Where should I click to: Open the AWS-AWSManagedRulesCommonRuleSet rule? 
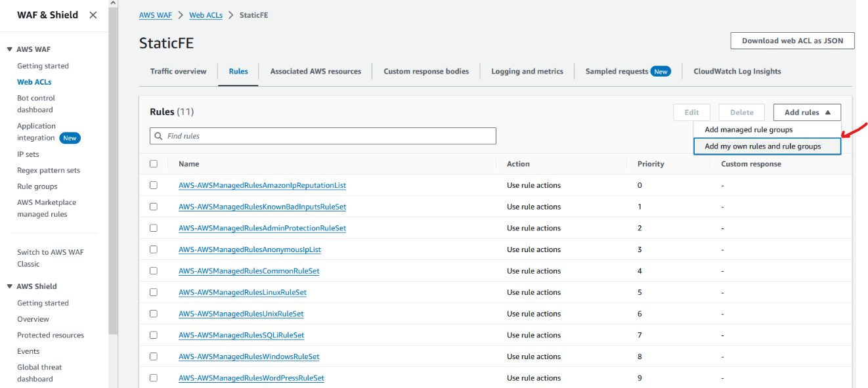pos(249,270)
